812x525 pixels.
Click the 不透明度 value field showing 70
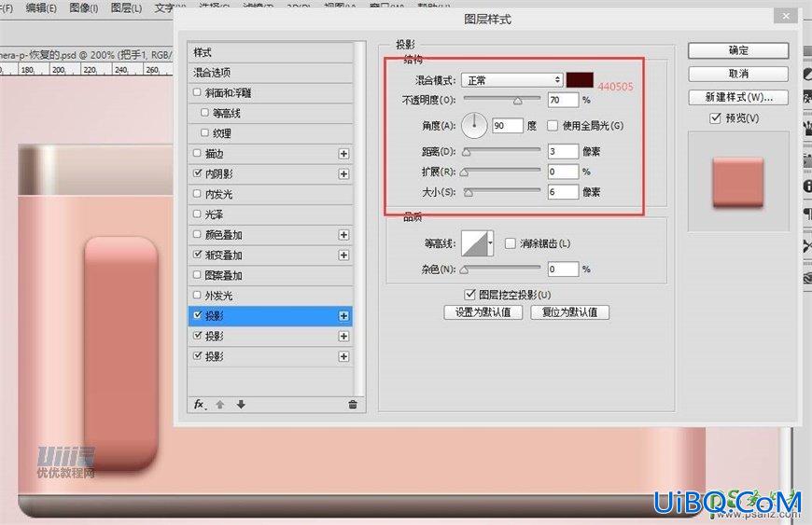click(x=563, y=100)
